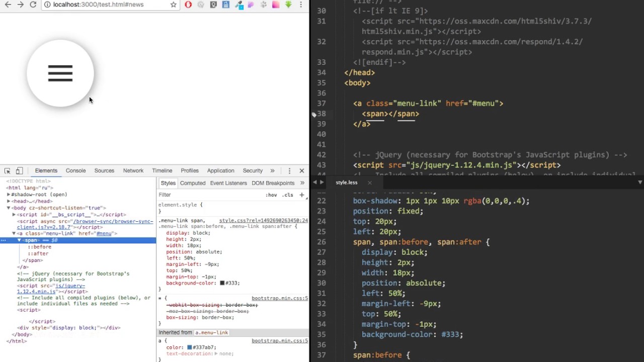Switch to the Console tab

(75, 171)
